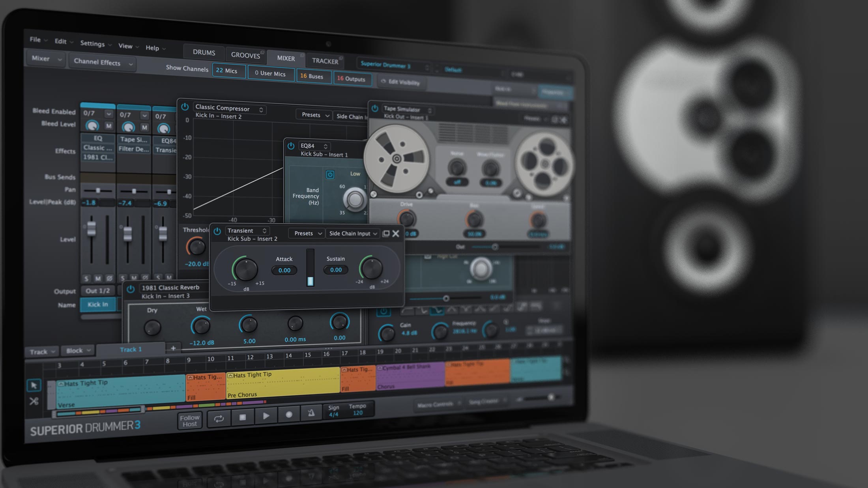Add a new track with plus button
The image size is (868, 488).
(173, 348)
